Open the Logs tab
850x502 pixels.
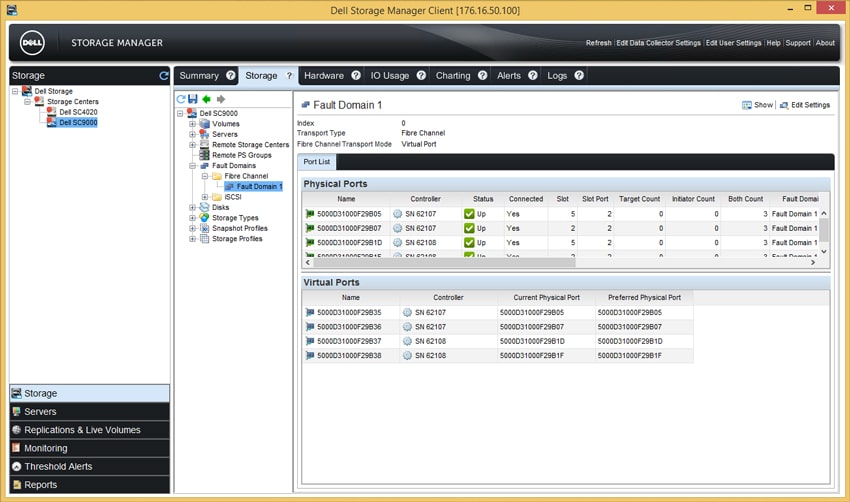click(557, 76)
